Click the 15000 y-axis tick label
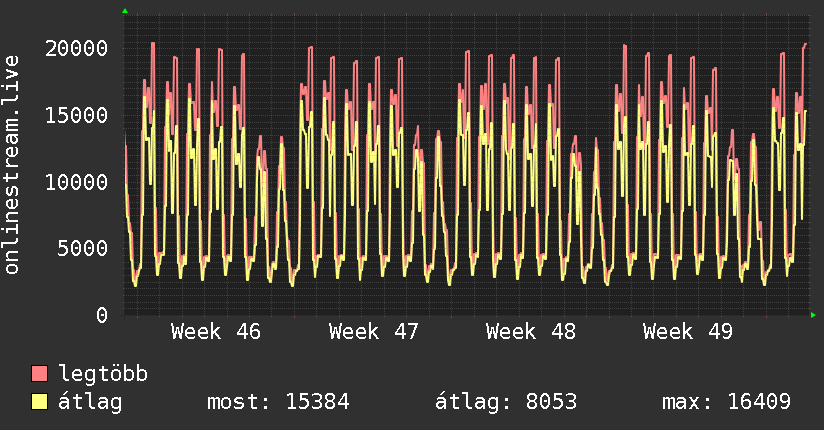The height and width of the screenshot is (430, 824). tap(77, 115)
